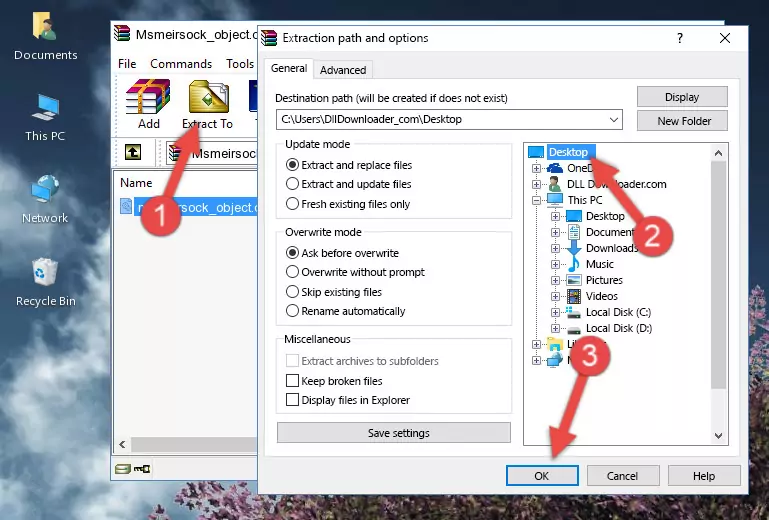This screenshot has height=520, width=769.
Task: Collapse the This PC tree node
Action: point(536,200)
